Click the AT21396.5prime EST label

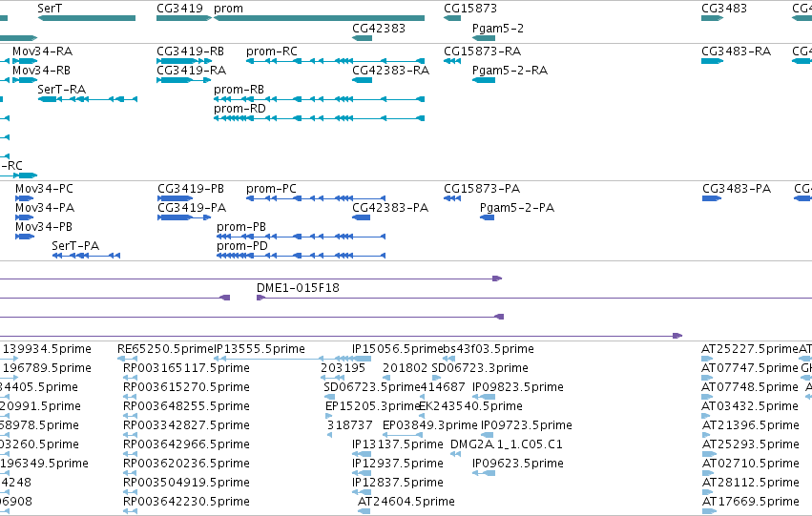pos(751,425)
